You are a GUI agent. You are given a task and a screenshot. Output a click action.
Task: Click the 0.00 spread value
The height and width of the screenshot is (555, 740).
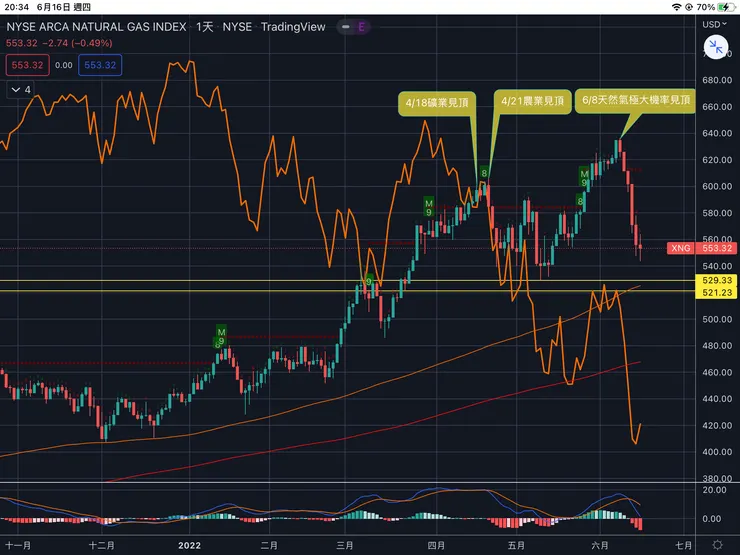coord(64,65)
